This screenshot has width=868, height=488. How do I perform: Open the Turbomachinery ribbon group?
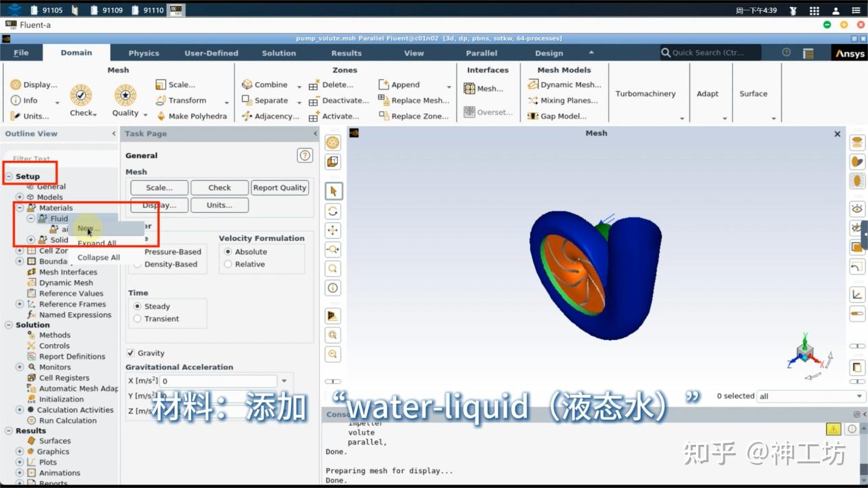[x=645, y=94]
